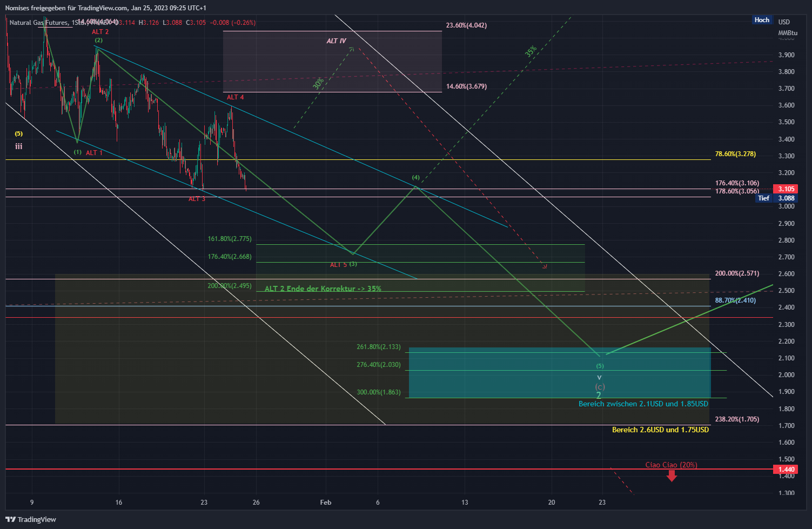
Task: Click the 176.40%(2.668) green extension label
Action: point(230,257)
